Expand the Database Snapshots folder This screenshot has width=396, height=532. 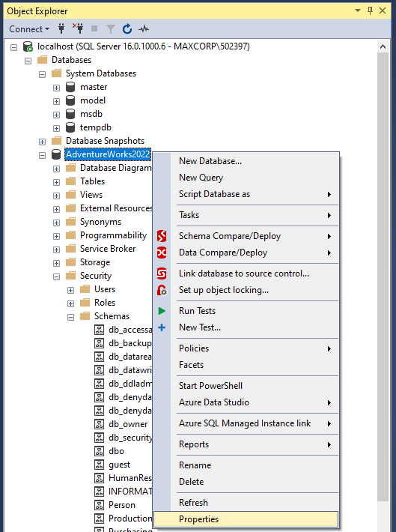pyautogui.click(x=42, y=142)
